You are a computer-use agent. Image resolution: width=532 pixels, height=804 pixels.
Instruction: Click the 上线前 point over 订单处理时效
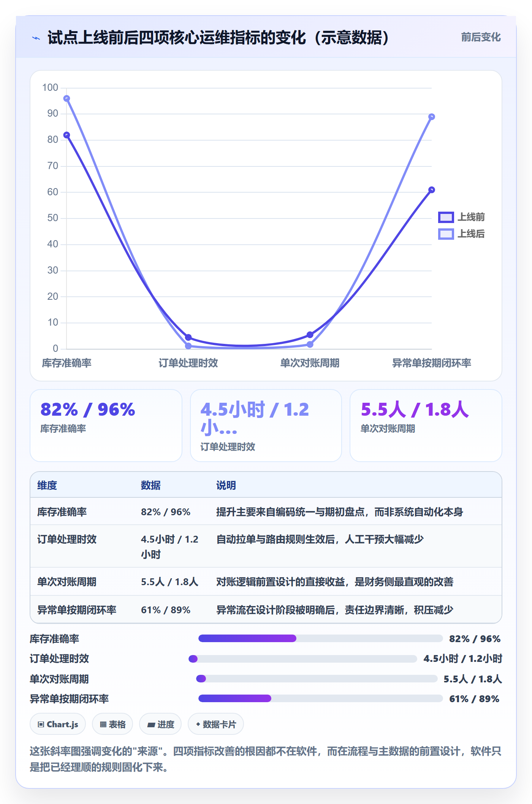188,337
